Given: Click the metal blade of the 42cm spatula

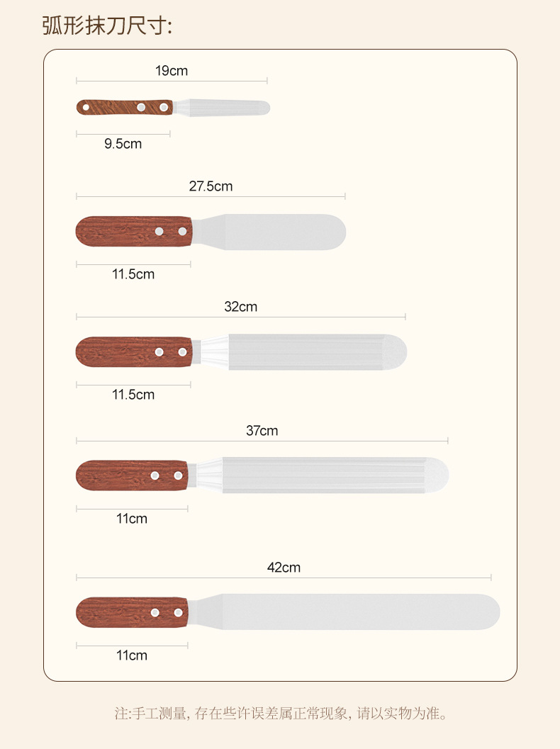Looking at the screenshot, I should pos(354,612).
